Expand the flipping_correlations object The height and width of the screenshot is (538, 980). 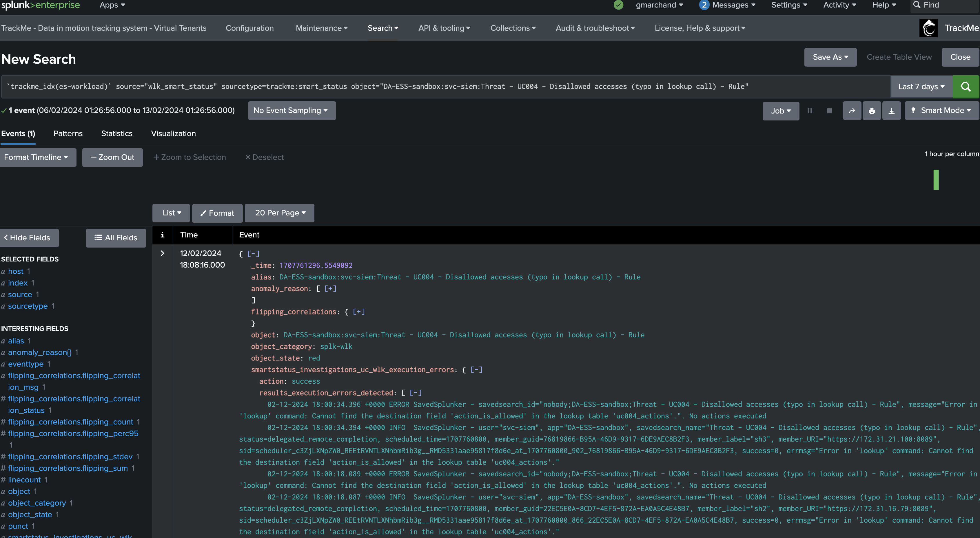pyautogui.click(x=359, y=312)
